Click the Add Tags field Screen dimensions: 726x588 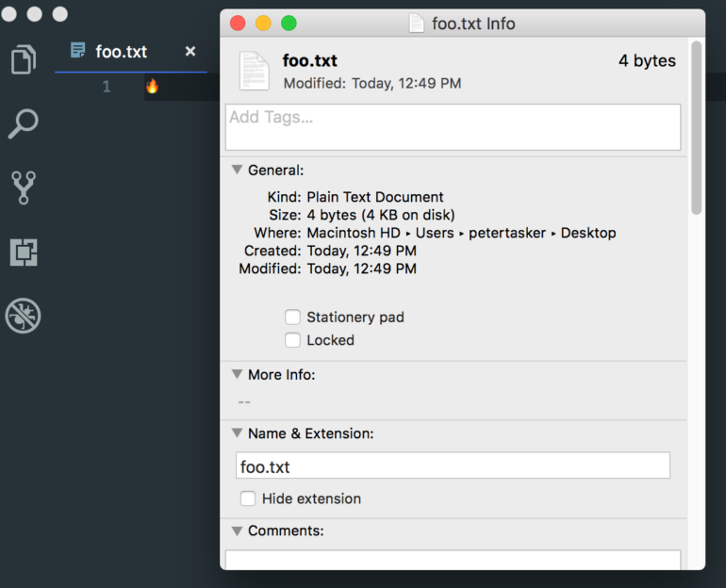[x=453, y=127]
